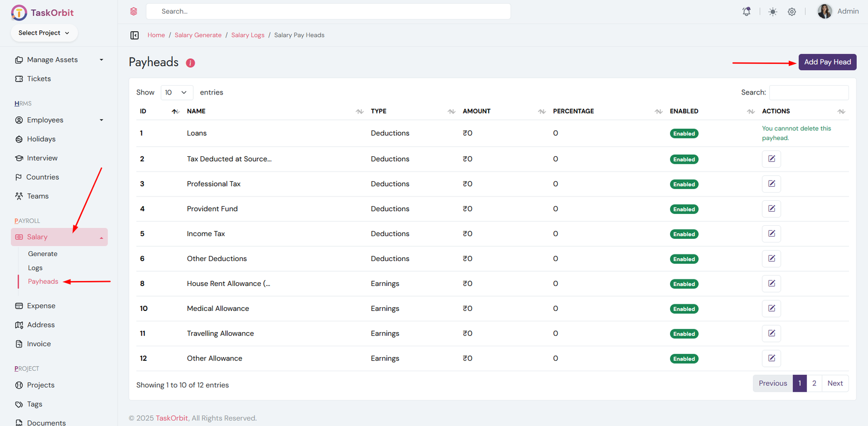Viewport: 868px width, 426px height.
Task: Click the sidebar collapse icon near breadcrumb
Action: pos(135,35)
